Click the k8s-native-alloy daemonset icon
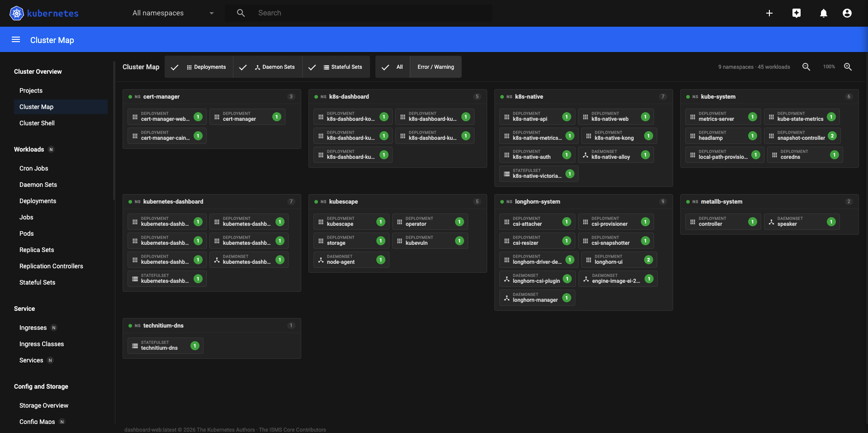Image resolution: width=868 pixels, height=433 pixels. [x=585, y=155]
